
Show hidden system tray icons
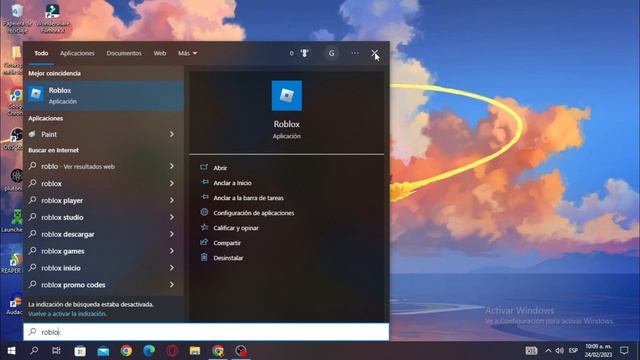pos(548,351)
